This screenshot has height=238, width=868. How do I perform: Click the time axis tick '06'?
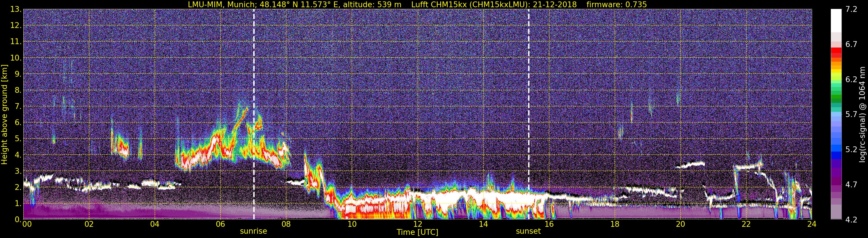[x=220, y=224]
